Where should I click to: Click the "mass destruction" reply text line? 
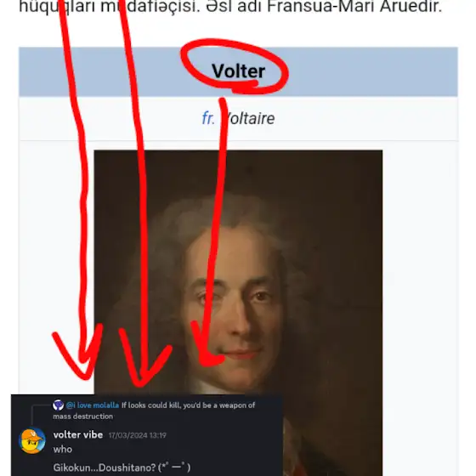pyautogui.click(x=83, y=416)
